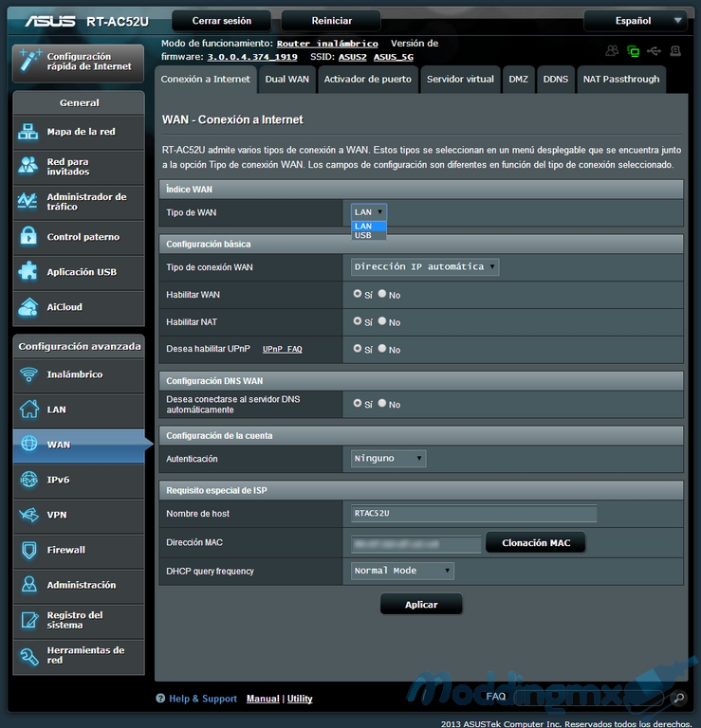Open the Aplicación USB puzzle icon
This screenshot has height=728, width=701.
click(28, 271)
